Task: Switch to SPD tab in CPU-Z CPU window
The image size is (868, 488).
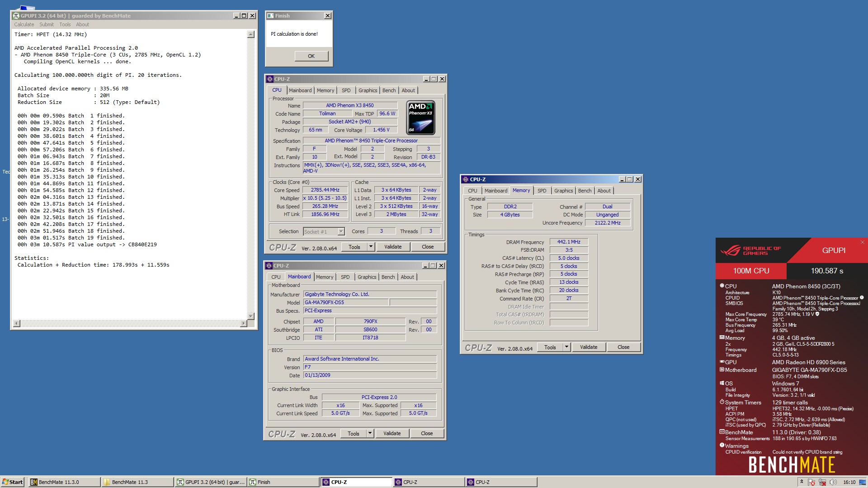Action: click(346, 90)
